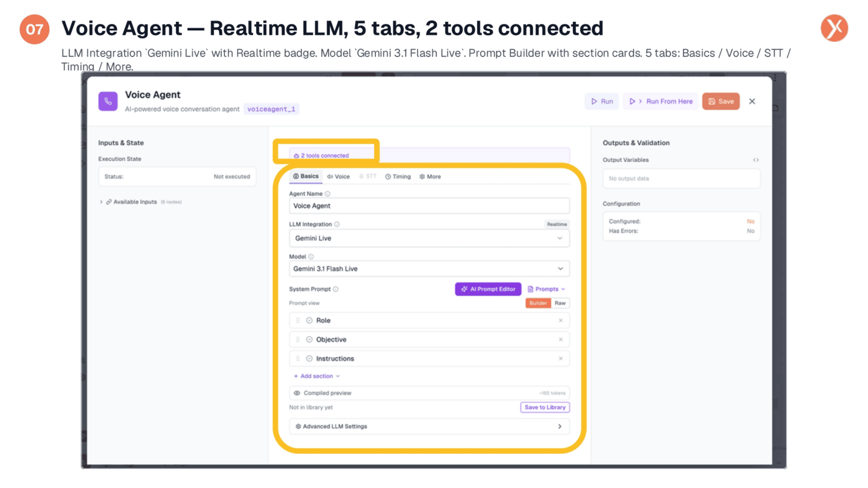Remove the Instructions section
Screen dimensions: 868x488
click(x=560, y=358)
